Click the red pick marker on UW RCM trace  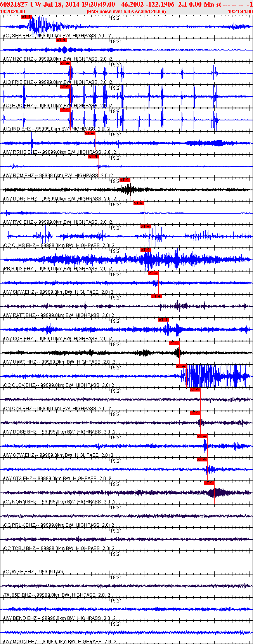(x=93, y=157)
